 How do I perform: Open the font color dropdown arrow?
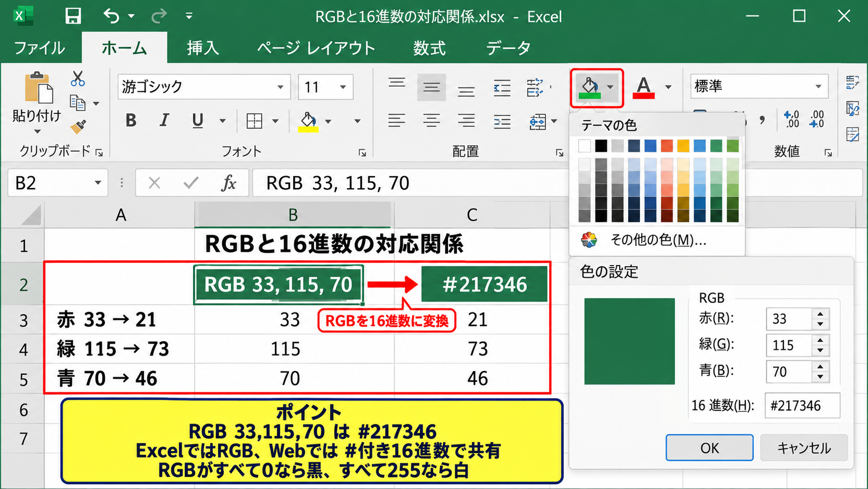click(x=669, y=87)
